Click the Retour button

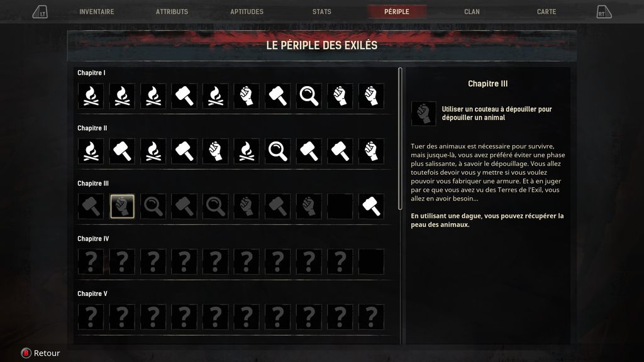[41, 353]
